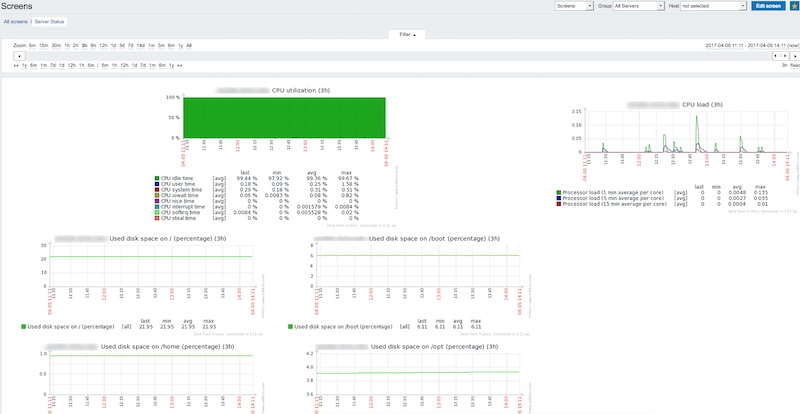The width and height of the screenshot is (800, 414).
Task: Click the Processor load 15 min legend swatch
Action: click(559, 204)
